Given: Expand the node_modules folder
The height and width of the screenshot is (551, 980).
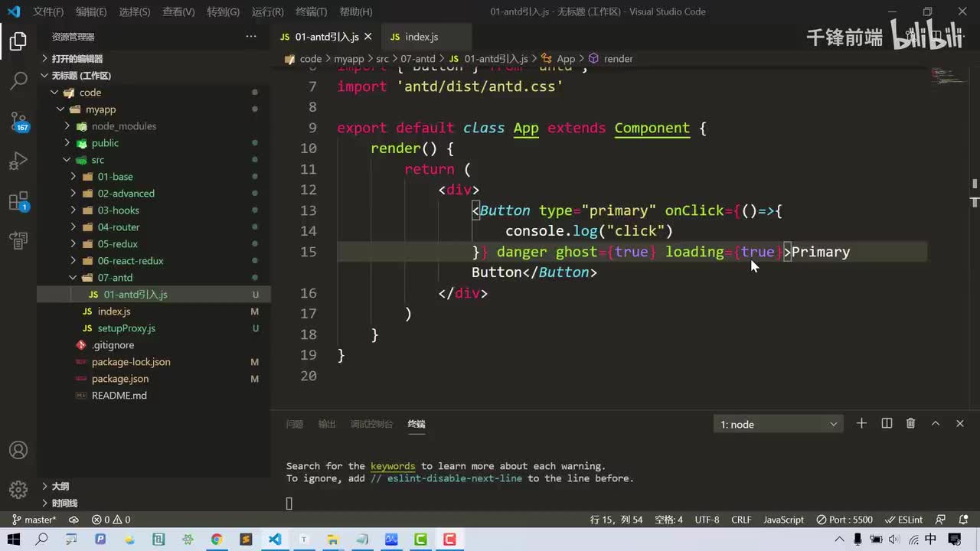Looking at the screenshot, I should tap(154, 126).
